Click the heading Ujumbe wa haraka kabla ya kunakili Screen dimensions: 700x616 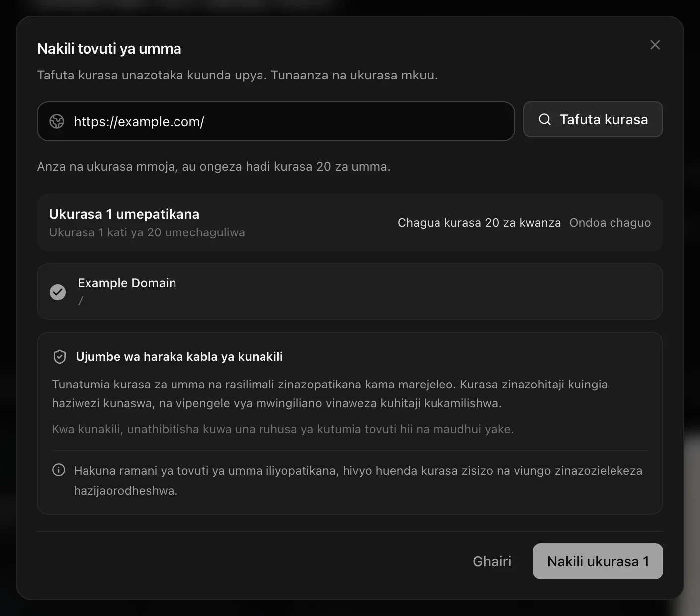click(x=179, y=357)
